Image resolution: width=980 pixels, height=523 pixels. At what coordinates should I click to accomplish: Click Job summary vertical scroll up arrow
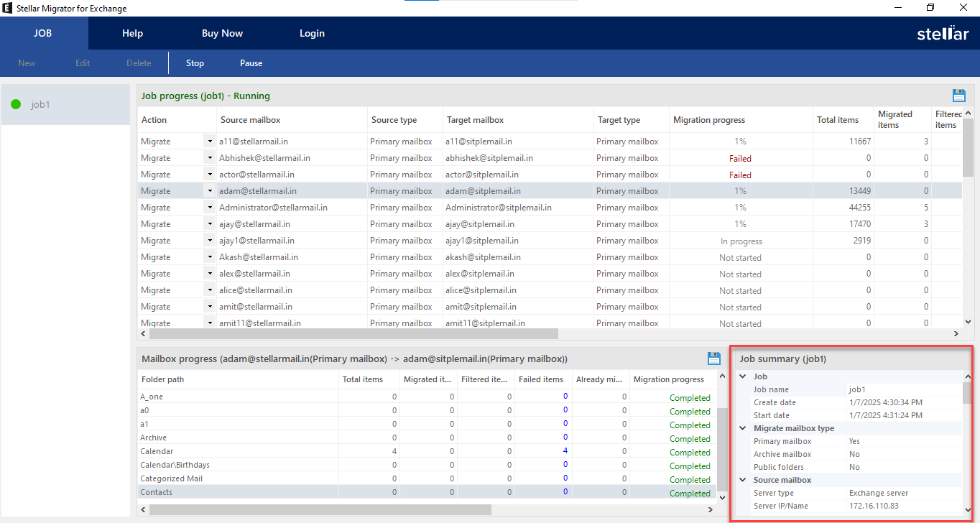click(967, 376)
